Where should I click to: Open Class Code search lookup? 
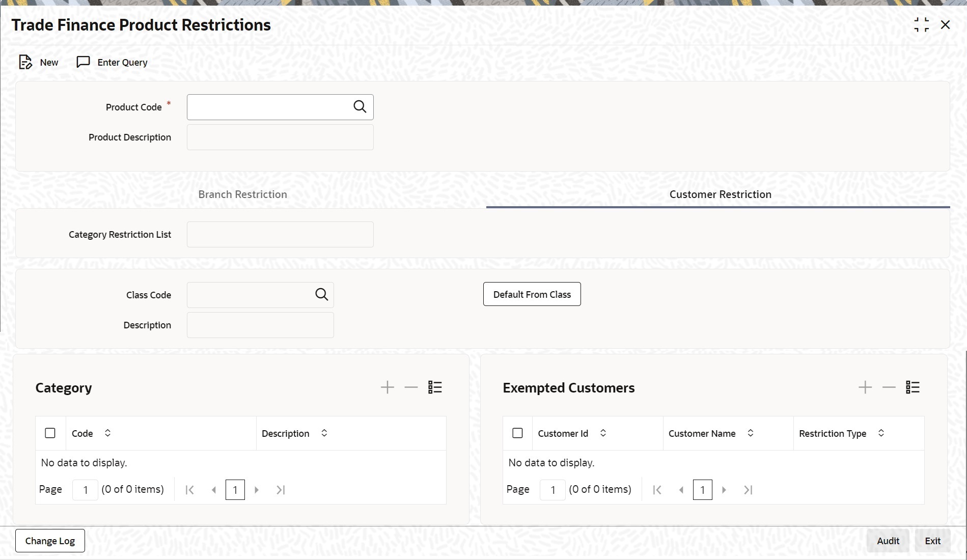click(x=321, y=295)
